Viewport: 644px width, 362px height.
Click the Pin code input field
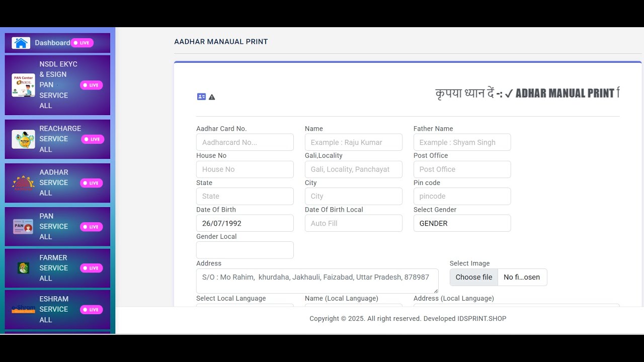pyautogui.click(x=462, y=196)
